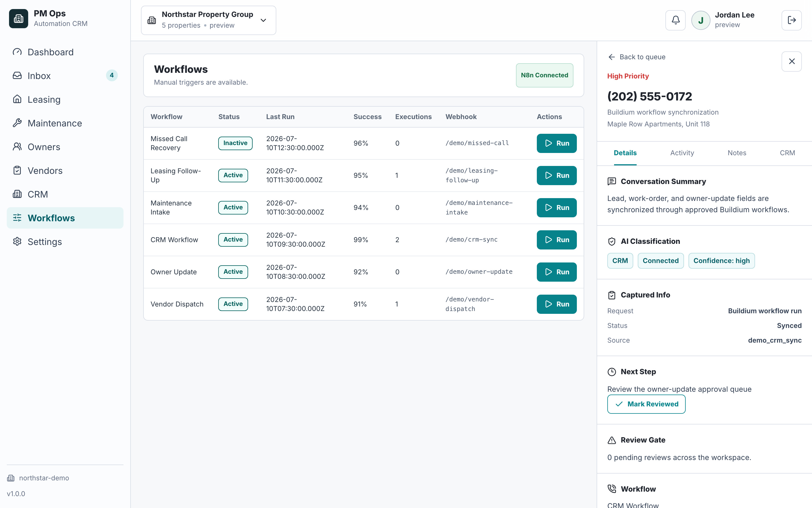
Task: Click the Confidence: high tag
Action: pos(721,261)
